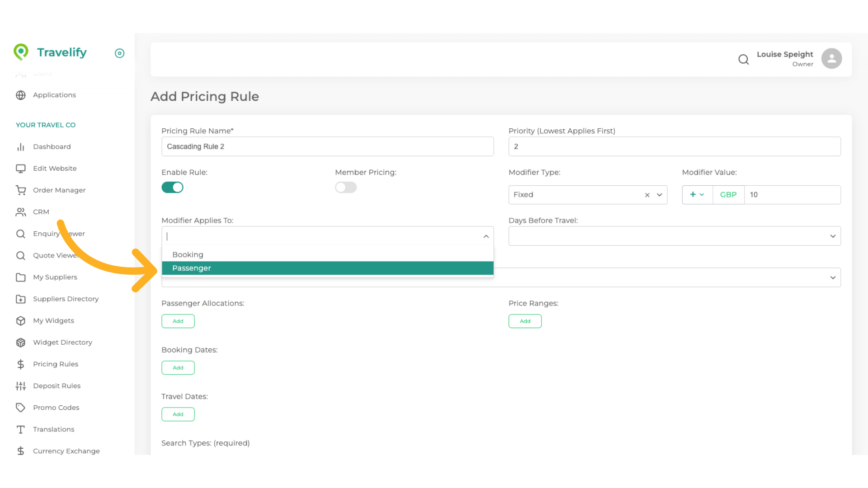
Task: Open the user profile avatar icon
Action: click(831, 59)
